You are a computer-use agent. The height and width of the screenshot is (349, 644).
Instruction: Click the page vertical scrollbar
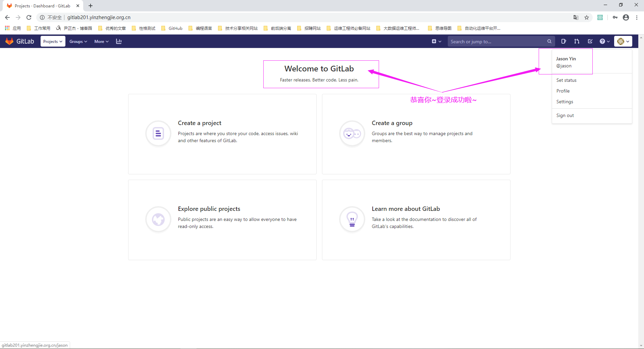click(x=641, y=191)
